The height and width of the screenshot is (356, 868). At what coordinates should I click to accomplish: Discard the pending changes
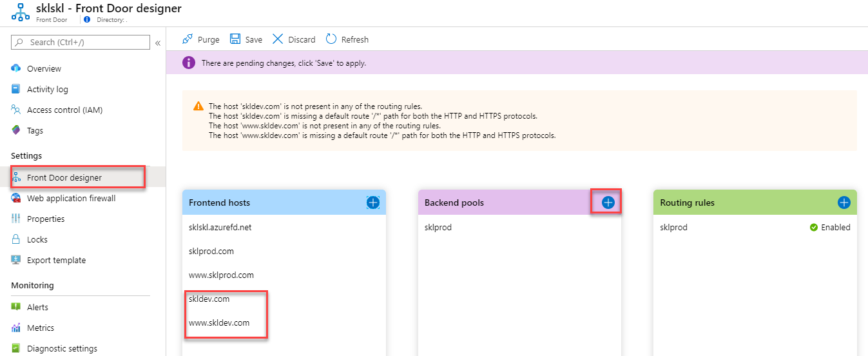pyautogui.click(x=294, y=39)
